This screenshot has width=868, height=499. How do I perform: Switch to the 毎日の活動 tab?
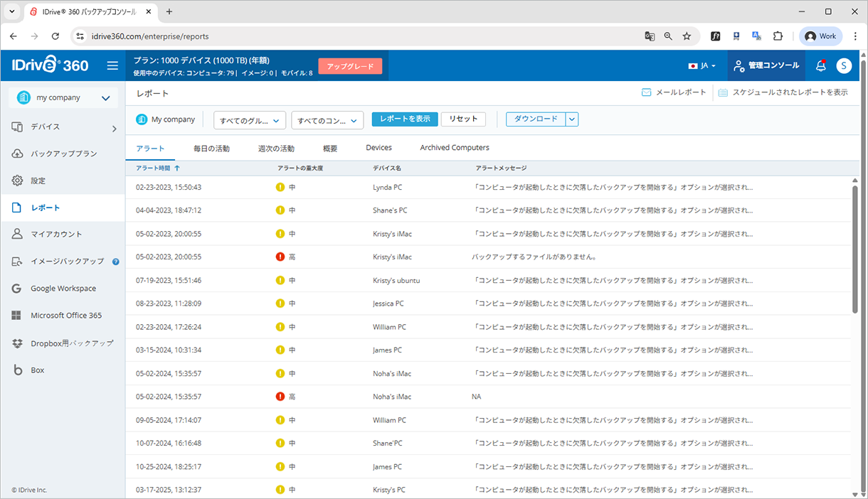click(211, 149)
